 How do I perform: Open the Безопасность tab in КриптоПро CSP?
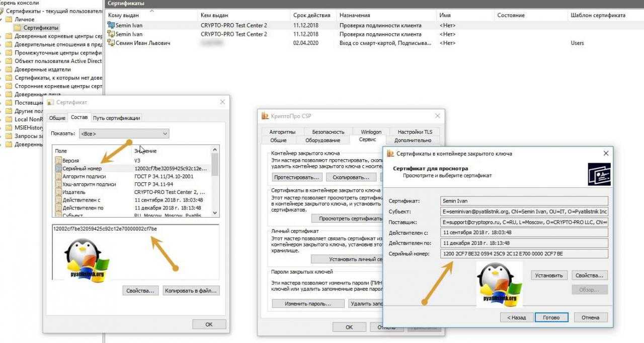tap(328, 132)
